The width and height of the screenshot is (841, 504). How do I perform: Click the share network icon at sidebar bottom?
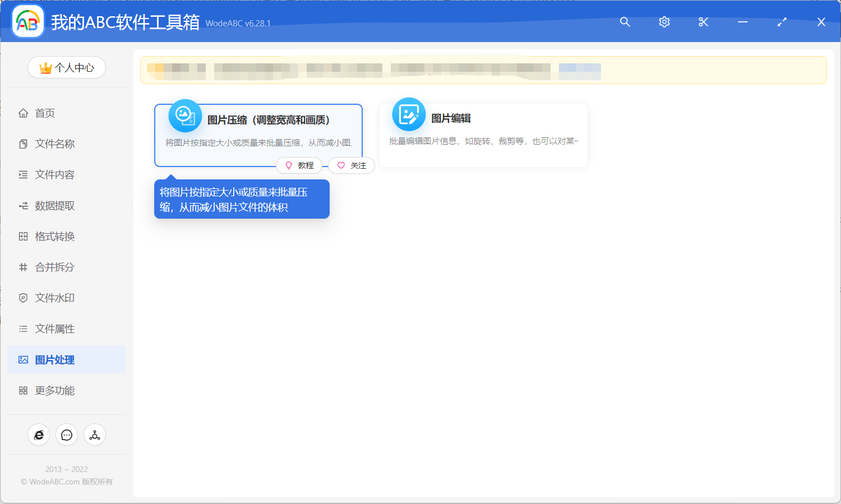[x=94, y=434]
